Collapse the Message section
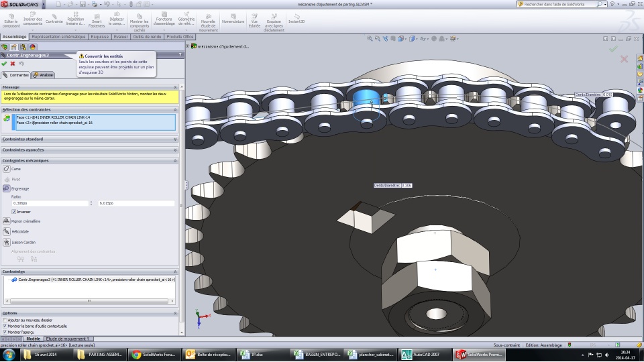This screenshot has width=644, height=362. pyautogui.click(x=175, y=87)
